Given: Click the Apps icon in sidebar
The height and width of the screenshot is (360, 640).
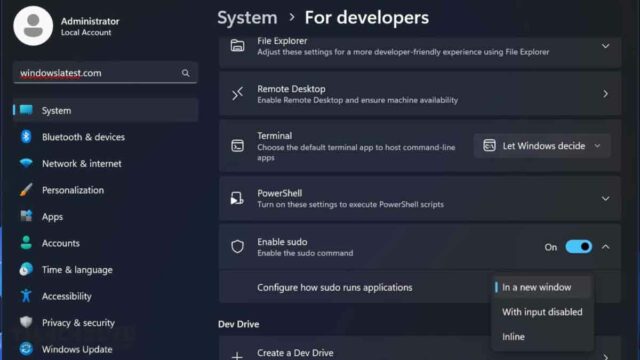Looking at the screenshot, I should tap(26, 216).
